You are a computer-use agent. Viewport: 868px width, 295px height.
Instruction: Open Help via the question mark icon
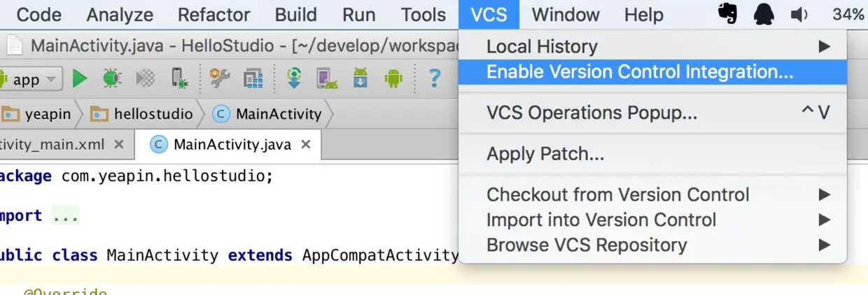434,78
